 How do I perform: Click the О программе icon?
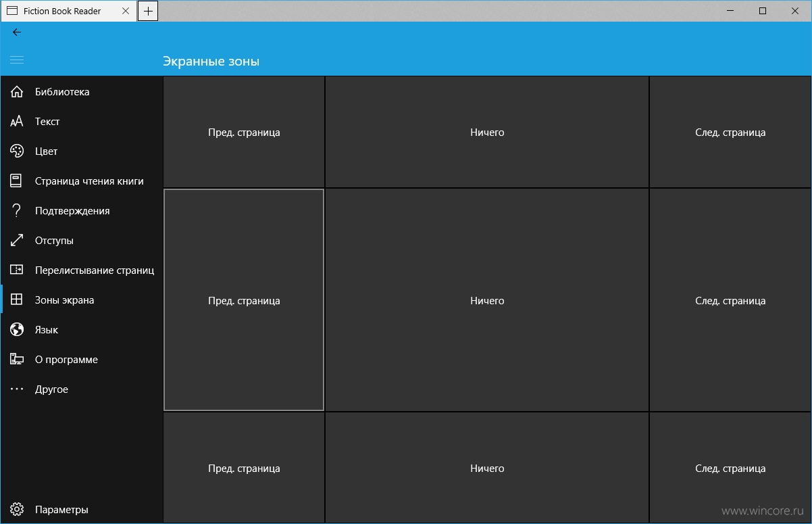[17, 360]
